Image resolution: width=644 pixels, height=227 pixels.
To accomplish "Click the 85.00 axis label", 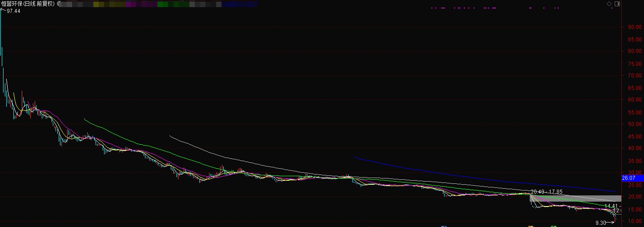I will [634, 39].
